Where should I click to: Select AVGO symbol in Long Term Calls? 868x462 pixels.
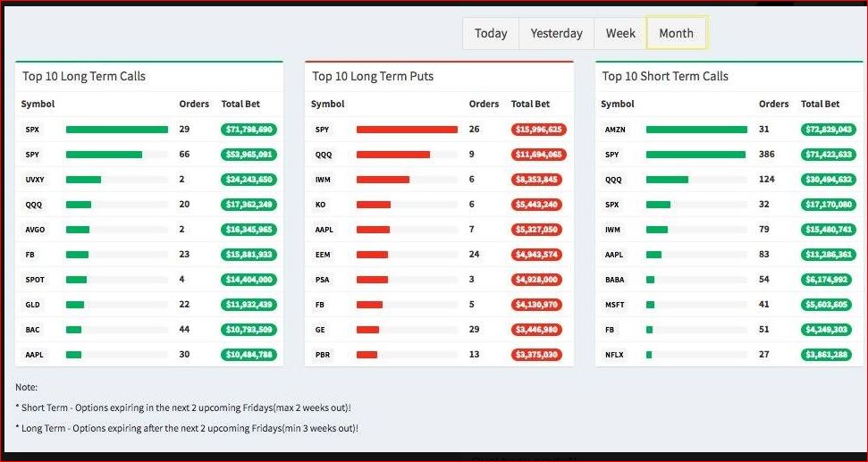(x=35, y=230)
